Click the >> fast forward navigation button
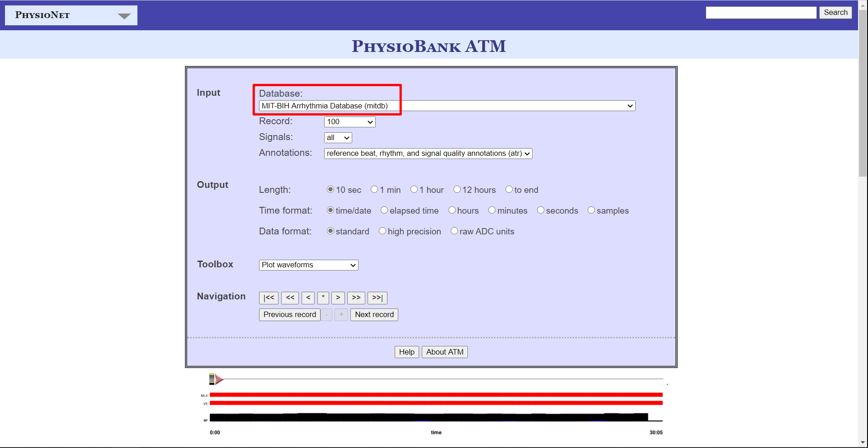868x448 pixels. (x=356, y=298)
